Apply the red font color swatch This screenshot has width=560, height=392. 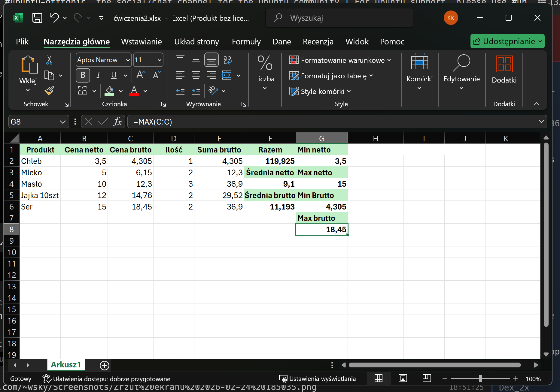[x=134, y=91]
